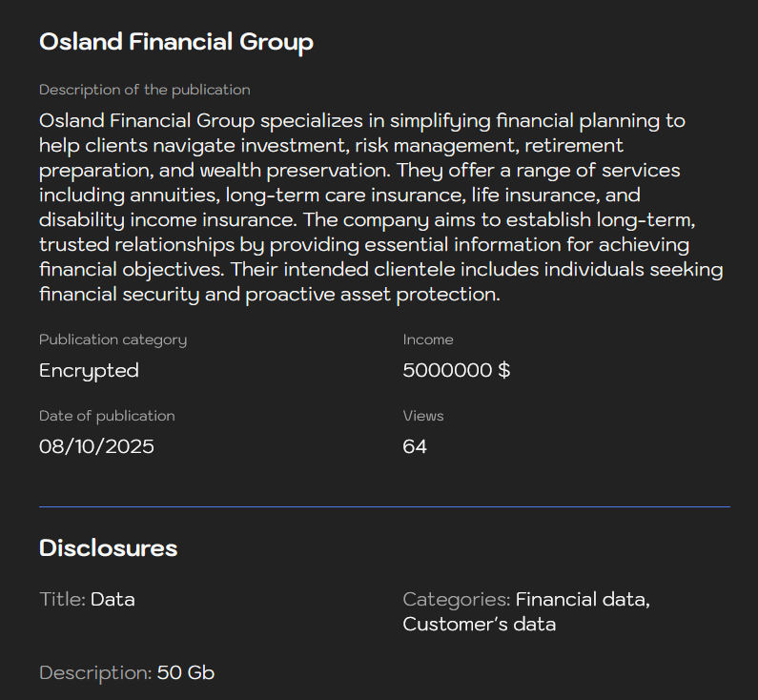The width and height of the screenshot is (758, 700).
Task: Click the 'Description of the publication' label
Action: coord(144,90)
